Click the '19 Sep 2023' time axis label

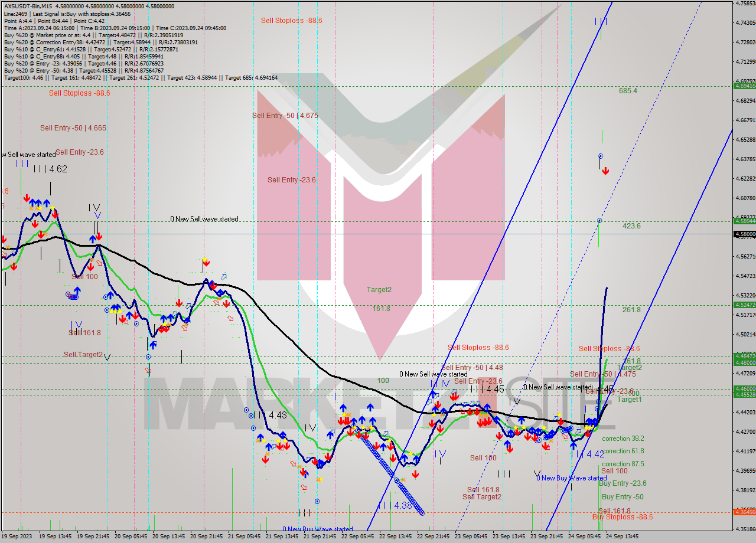pos(16,537)
